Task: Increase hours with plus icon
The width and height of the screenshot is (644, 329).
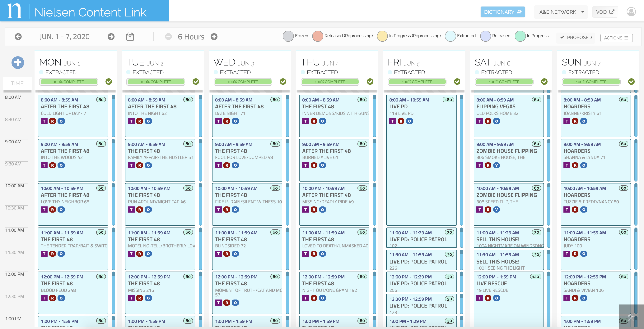Action: 214,37
